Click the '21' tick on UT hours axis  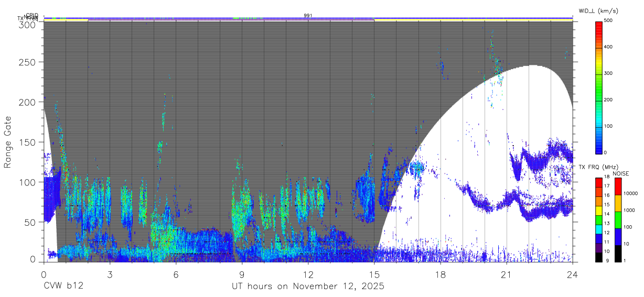(x=506, y=274)
